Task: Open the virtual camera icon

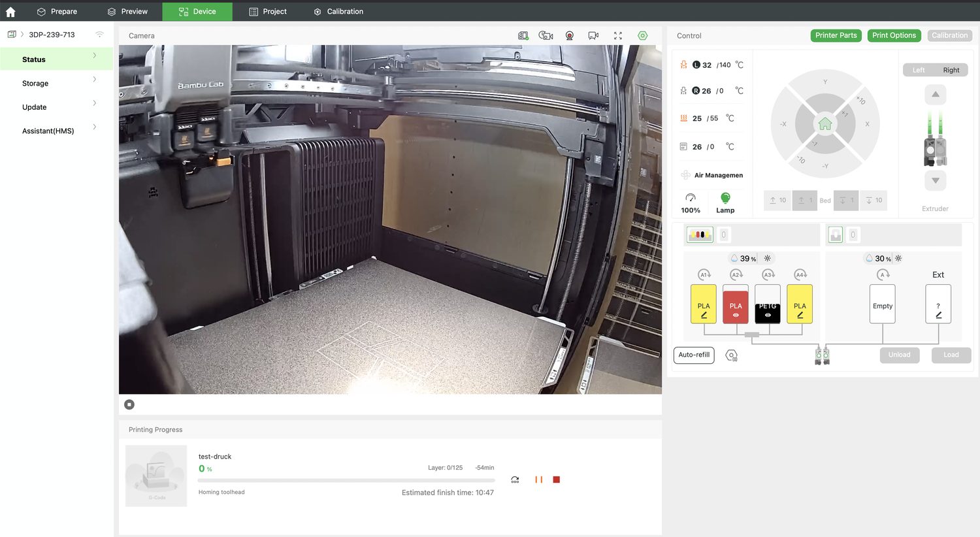Action: click(593, 36)
